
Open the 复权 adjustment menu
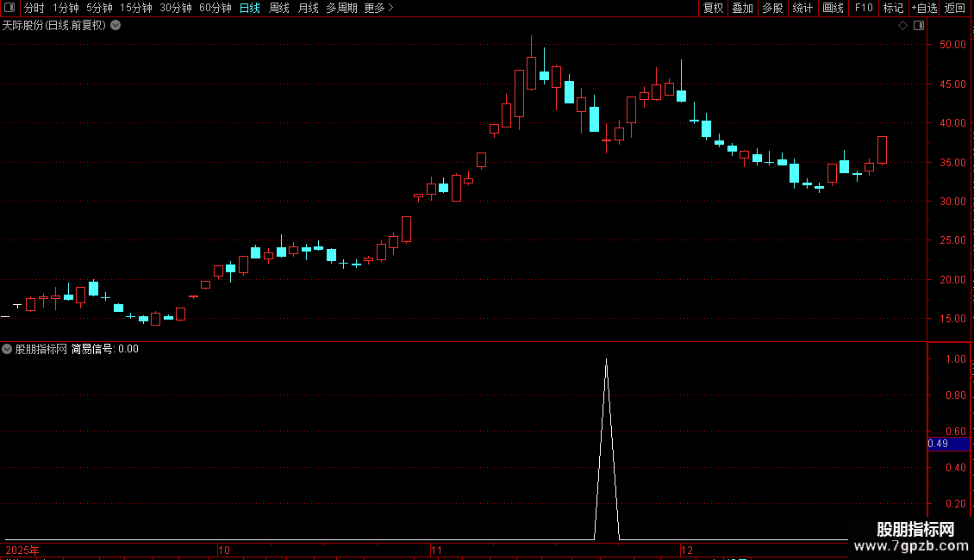(713, 8)
